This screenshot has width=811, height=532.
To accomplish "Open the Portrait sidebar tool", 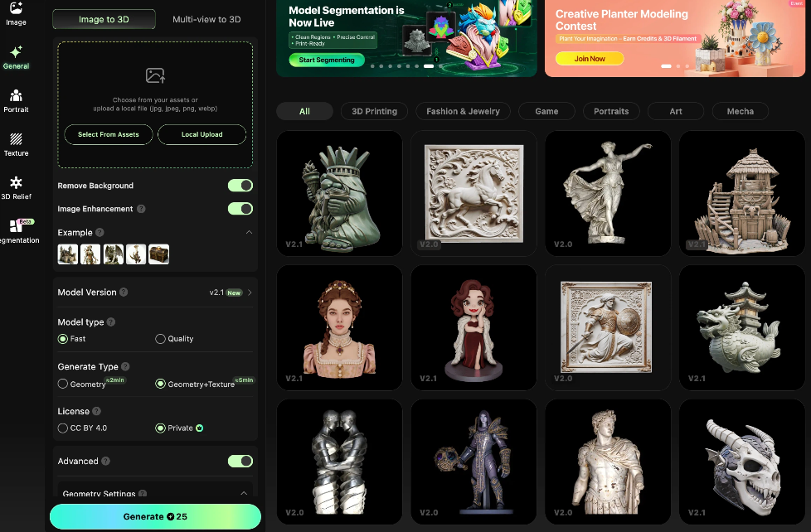I will click(x=16, y=101).
